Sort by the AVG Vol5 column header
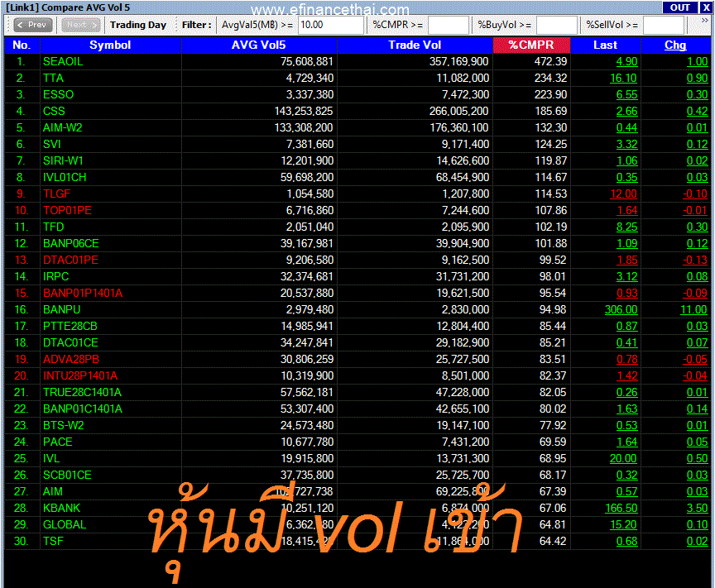This screenshot has width=715, height=588. [x=259, y=45]
